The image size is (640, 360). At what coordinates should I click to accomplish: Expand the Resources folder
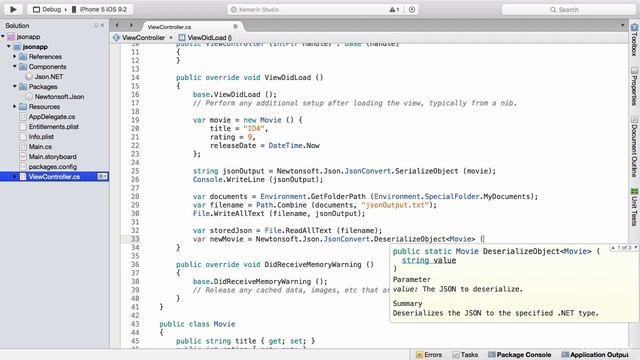point(15,106)
